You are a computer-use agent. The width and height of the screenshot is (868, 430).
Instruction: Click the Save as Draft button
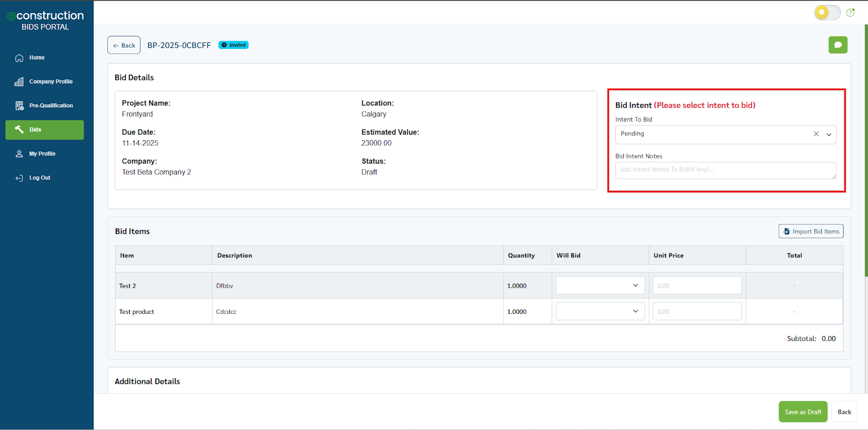(803, 412)
